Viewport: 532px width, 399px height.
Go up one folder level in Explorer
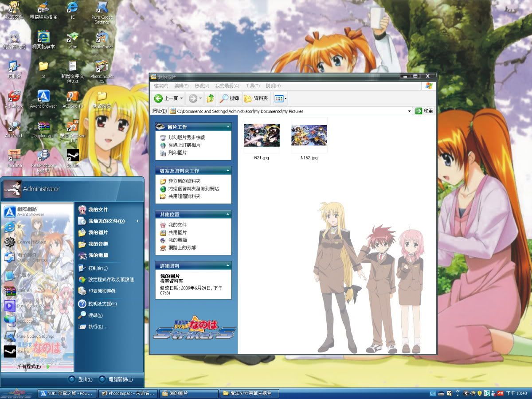tap(211, 98)
